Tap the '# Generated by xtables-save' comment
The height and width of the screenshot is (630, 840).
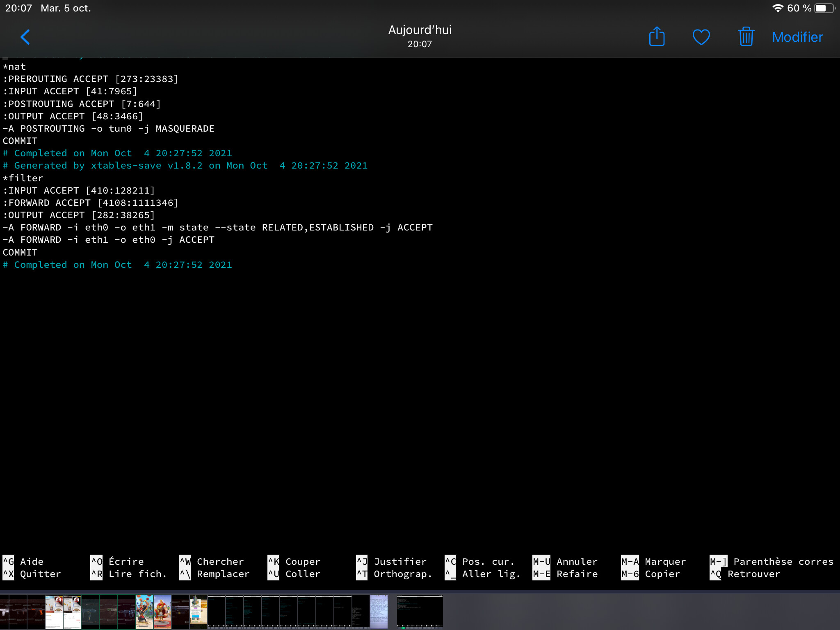pos(185,165)
